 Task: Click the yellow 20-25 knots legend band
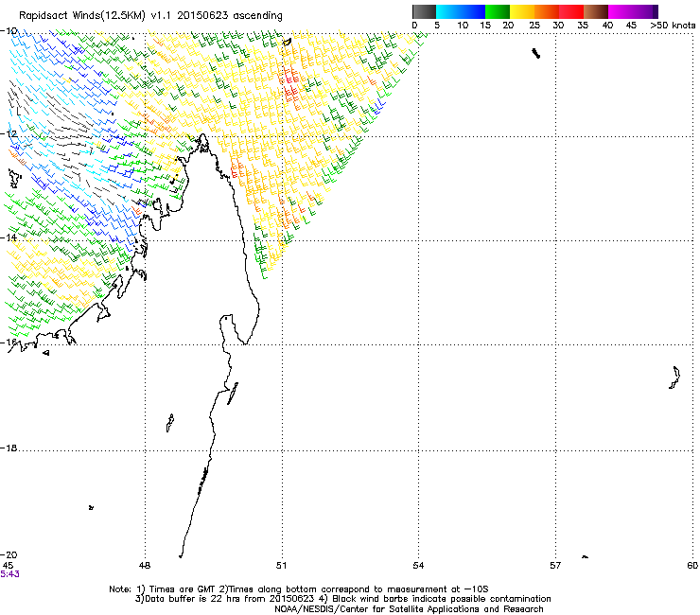tap(522, 11)
